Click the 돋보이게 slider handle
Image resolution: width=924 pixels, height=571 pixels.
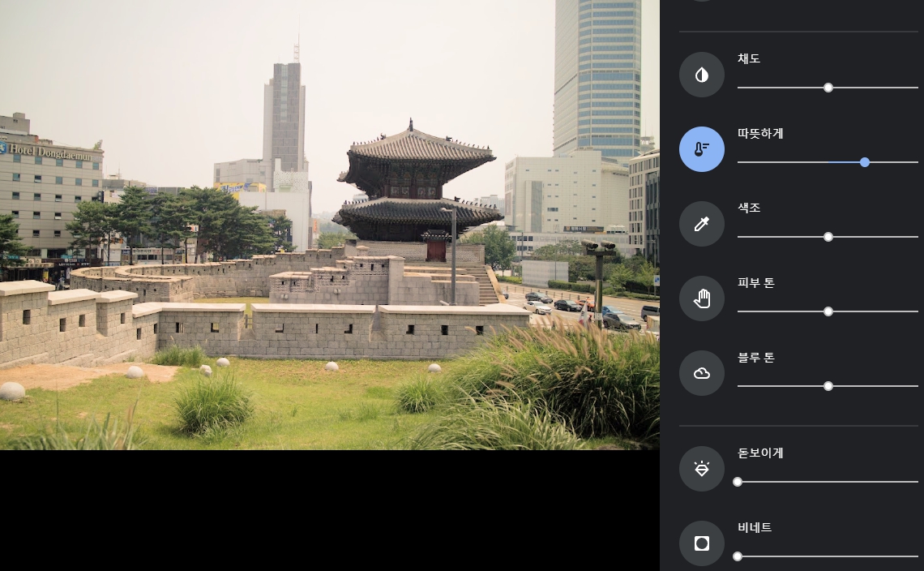coord(738,482)
